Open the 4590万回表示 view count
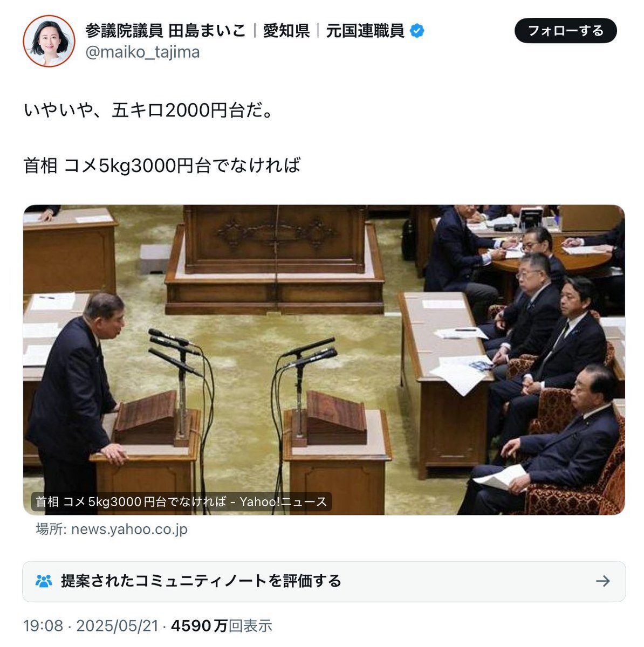The height and width of the screenshot is (647, 644). [x=222, y=626]
